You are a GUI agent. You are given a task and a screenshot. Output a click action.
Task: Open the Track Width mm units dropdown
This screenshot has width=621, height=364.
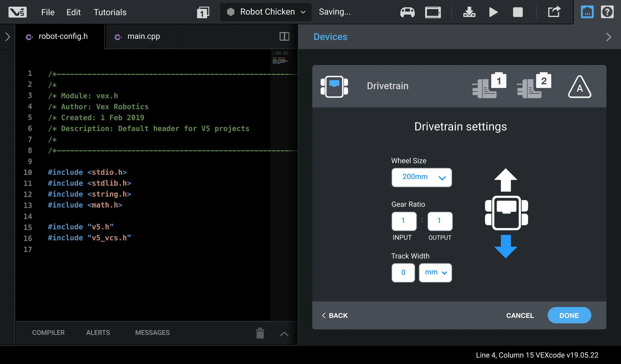(435, 273)
